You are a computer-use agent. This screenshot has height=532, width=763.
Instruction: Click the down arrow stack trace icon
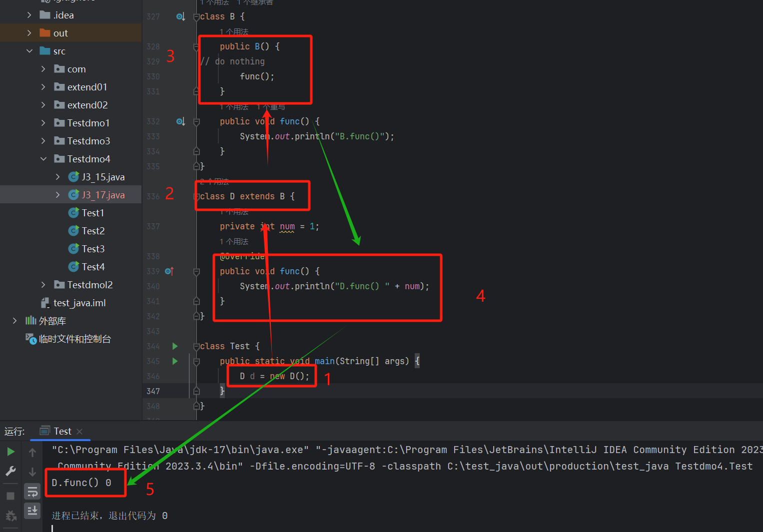point(32,472)
